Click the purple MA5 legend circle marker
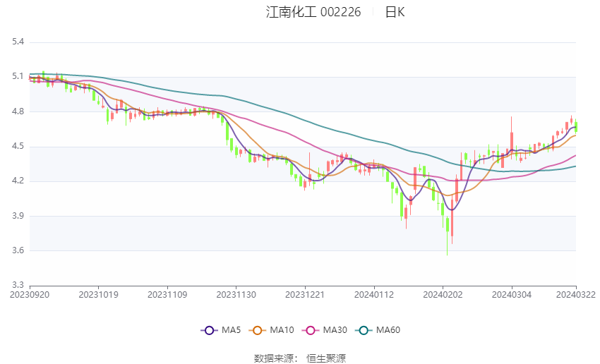The image size is (600, 364). 208,330
